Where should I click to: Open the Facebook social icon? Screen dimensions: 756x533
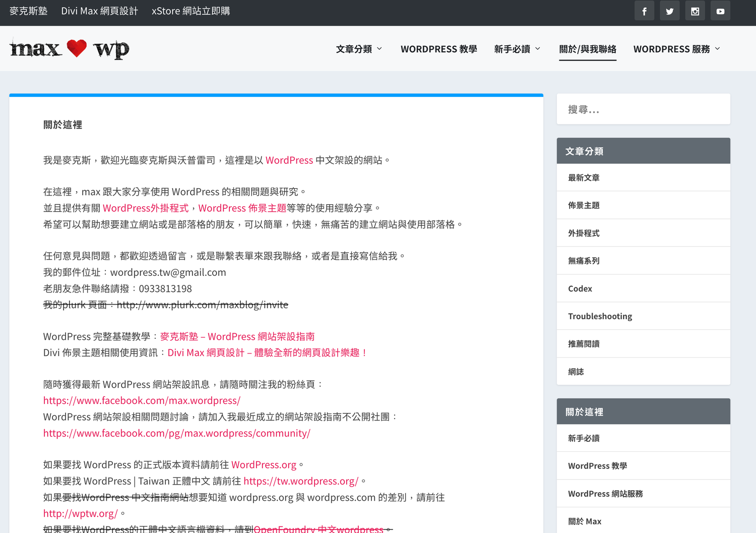[644, 11]
